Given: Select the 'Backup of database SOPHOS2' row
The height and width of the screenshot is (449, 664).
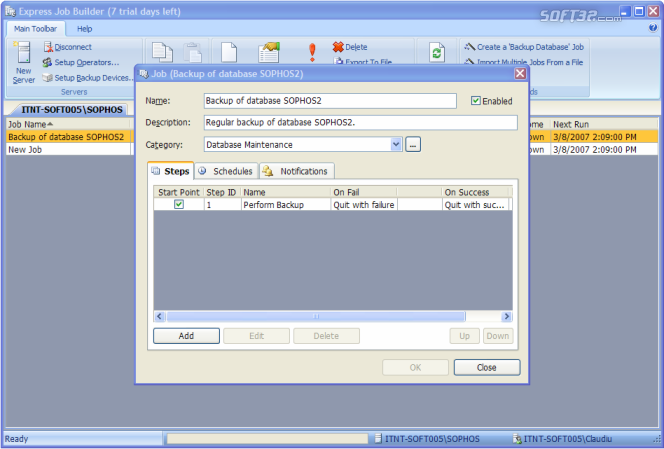Looking at the screenshot, I should click(x=69, y=137).
